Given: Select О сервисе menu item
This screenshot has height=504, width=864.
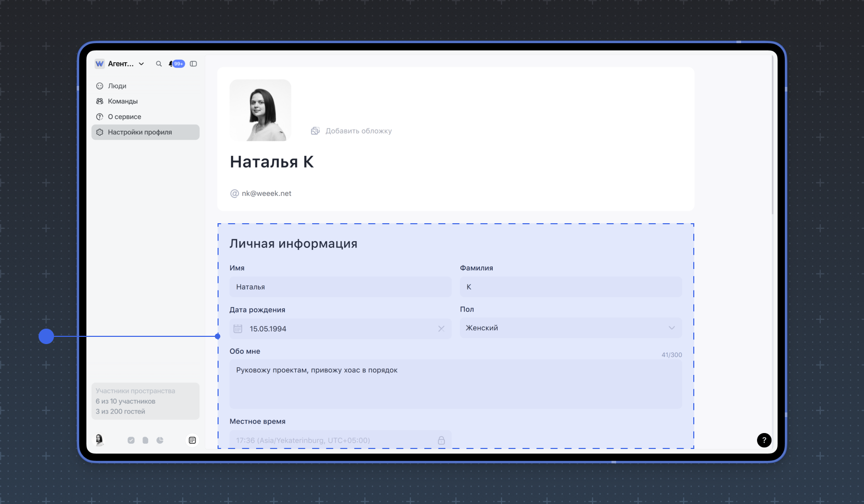Looking at the screenshot, I should click(x=124, y=117).
